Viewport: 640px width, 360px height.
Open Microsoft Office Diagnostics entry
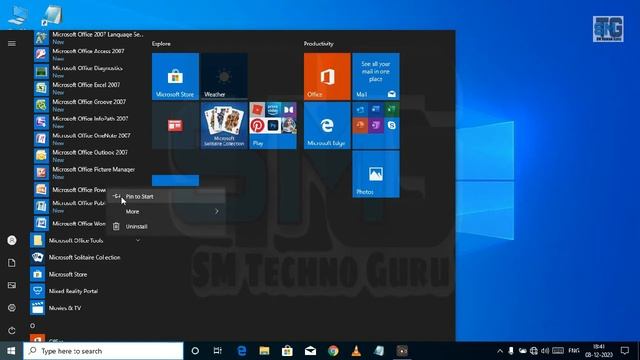point(88,71)
